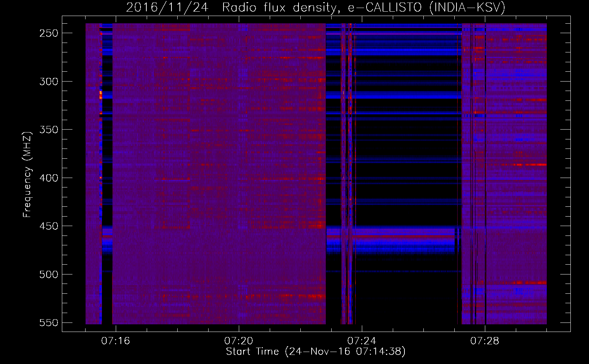This screenshot has width=589, height=364.
Task: Click the 07:28 time tick label
Action: point(485,341)
